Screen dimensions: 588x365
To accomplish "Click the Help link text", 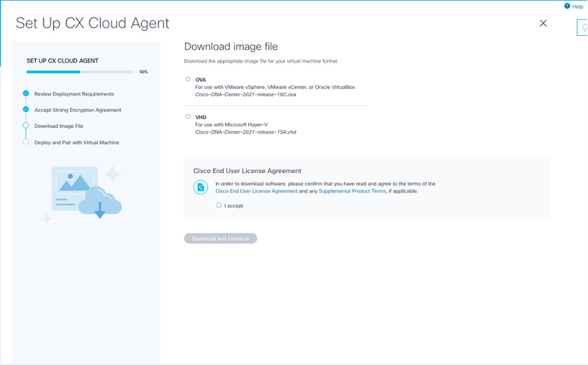I will pyautogui.click(x=577, y=6).
